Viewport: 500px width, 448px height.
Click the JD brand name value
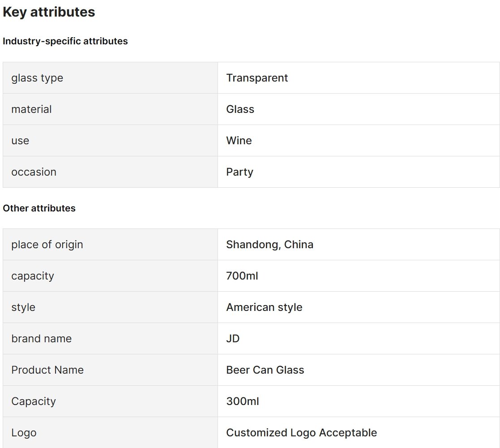(233, 339)
